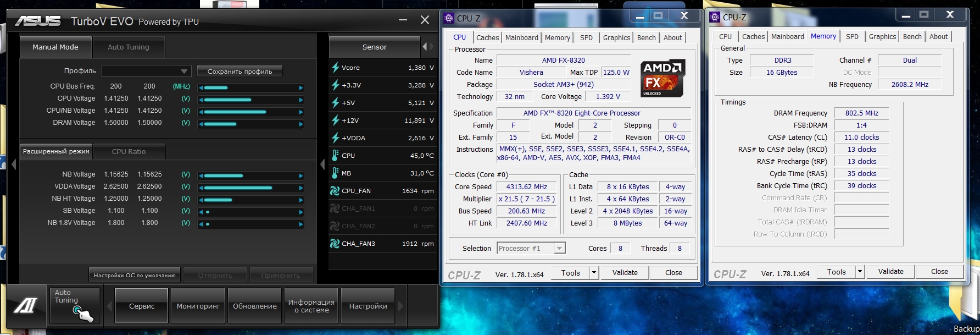The width and height of the screenshot is (980, 335).
Task: Adjust the CPU/NB Voltage slider
Action: coord(251,112)
